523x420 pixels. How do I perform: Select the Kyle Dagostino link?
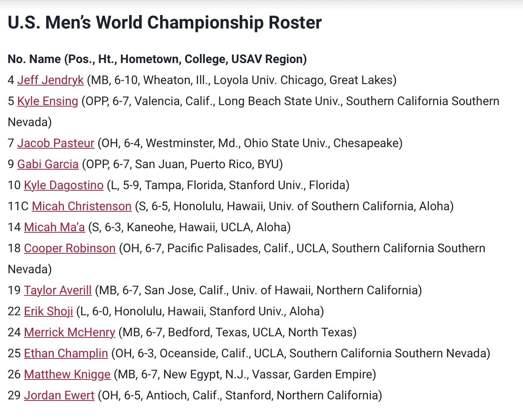[63, 185]
